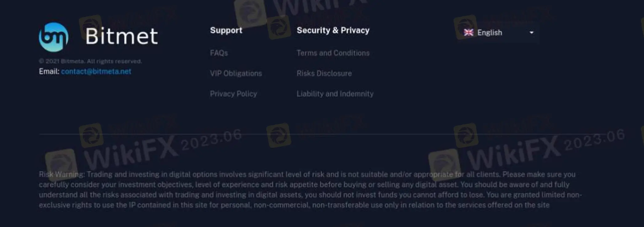Click the Bitmet wordmark text

tap(122, 36)
